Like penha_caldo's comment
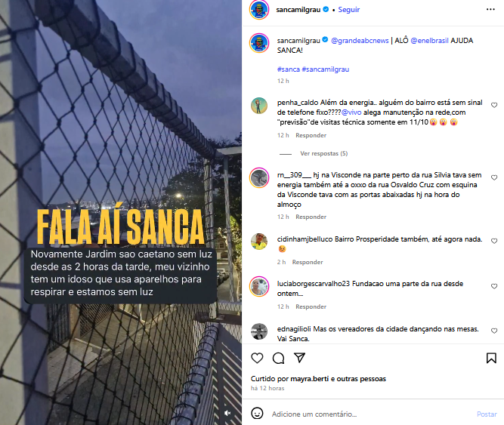This screenshot has height=425, width=504. [494, 105]
